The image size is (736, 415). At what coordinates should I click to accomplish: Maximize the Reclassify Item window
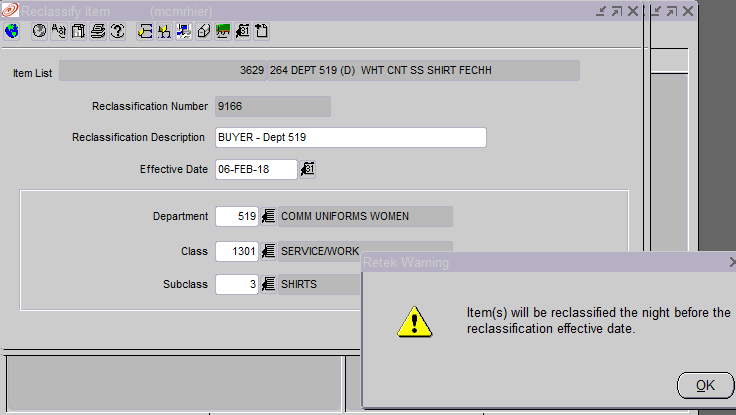point(617,11)
